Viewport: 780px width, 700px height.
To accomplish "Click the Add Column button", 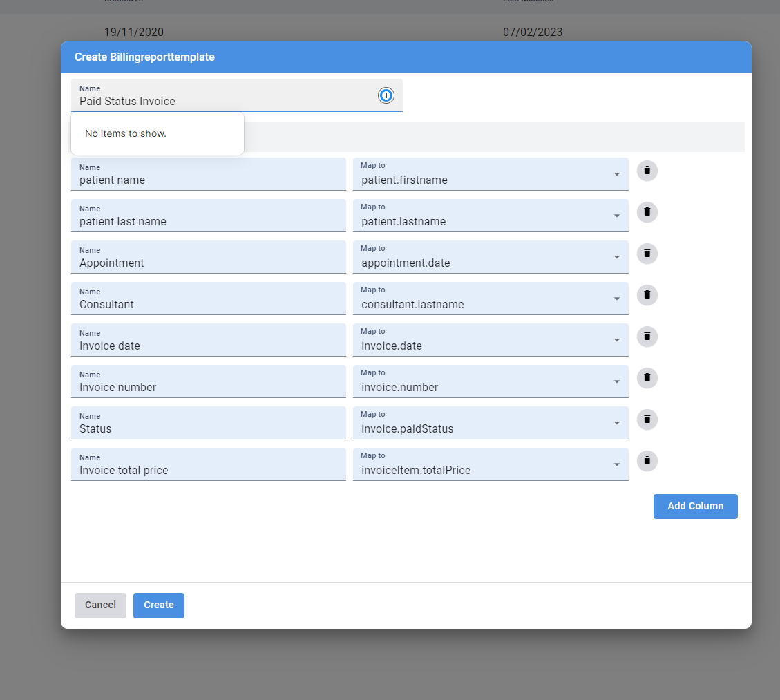I will (695, 507).
